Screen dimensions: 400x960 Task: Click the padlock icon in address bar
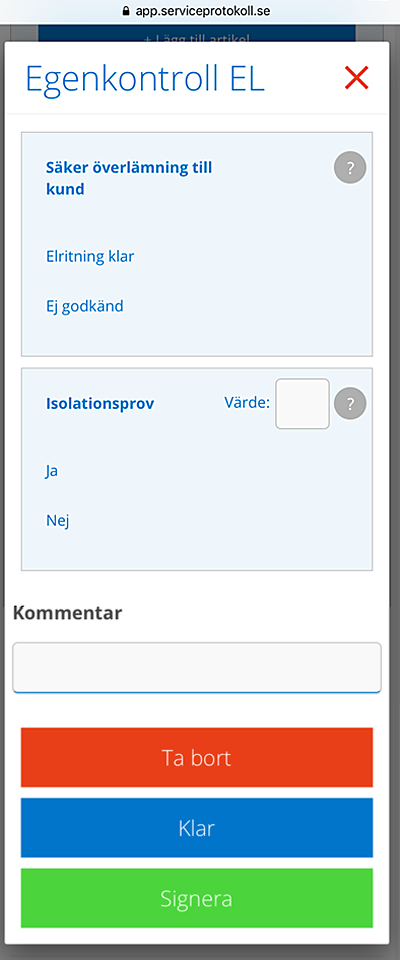[x=126, y=10]
